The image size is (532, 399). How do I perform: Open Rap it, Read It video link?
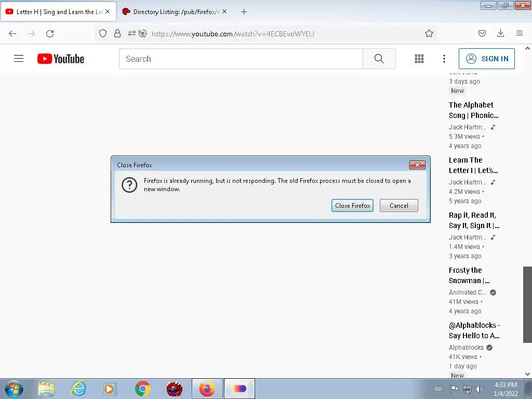tap(474, 220)
